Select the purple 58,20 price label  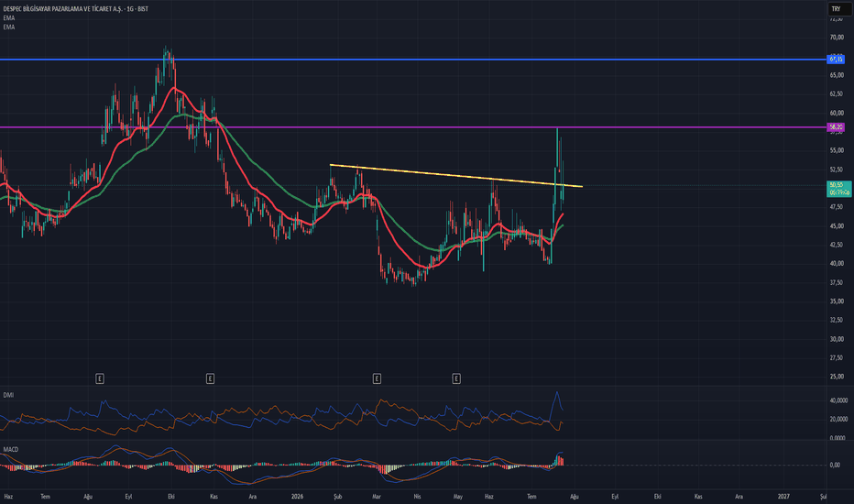[x=836, y=127]
